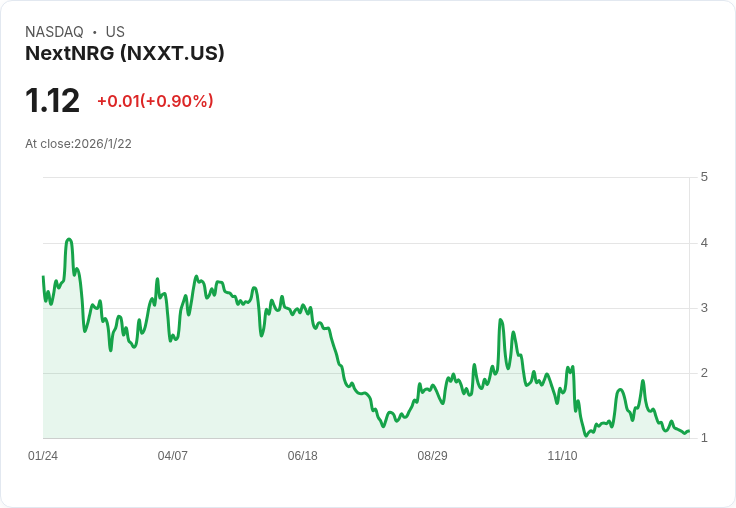The height and width of the screenshot is (508, 736).
Task: Click the +0.01(+0.90%) price change
Action: click(x=155, y=101)
